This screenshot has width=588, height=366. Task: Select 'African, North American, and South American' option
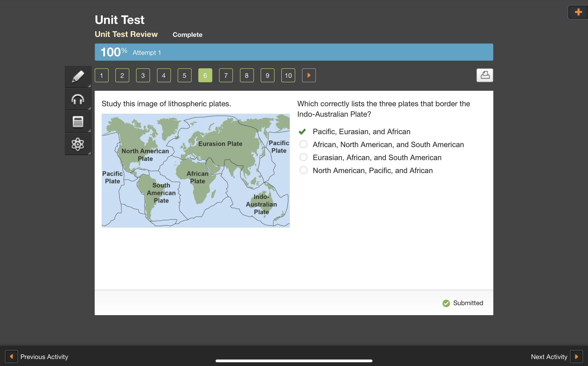pyautogui.click(x=303, y=144)
